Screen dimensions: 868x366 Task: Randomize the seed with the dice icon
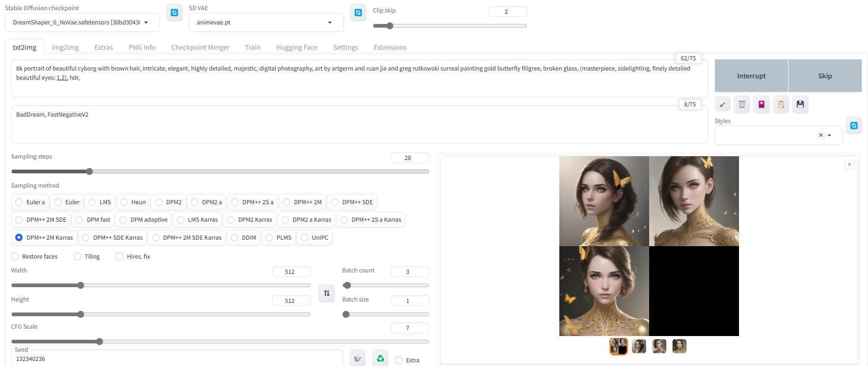(358, 358)
